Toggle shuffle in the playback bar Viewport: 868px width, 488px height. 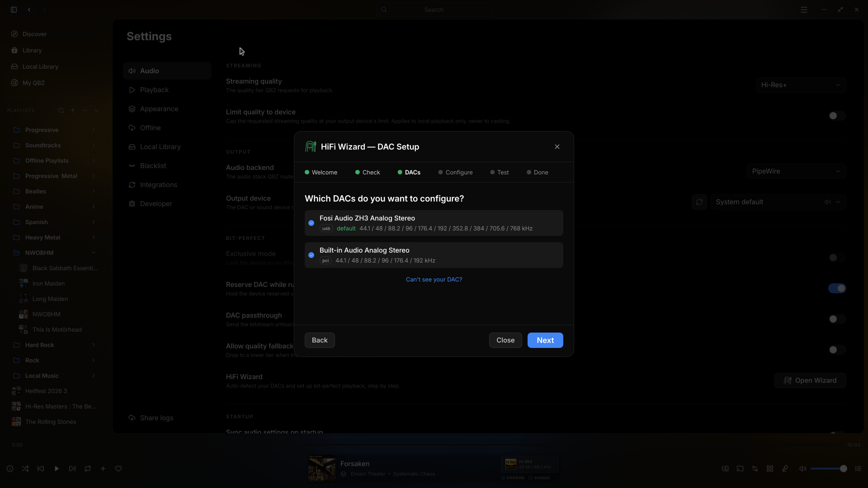25,469
